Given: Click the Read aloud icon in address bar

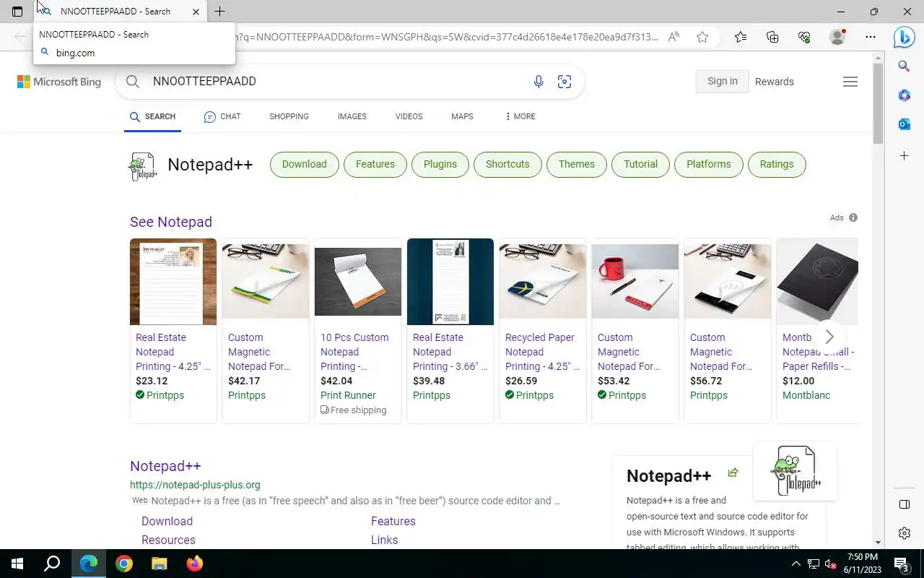Looking at the screenshot, I should pyautogui.click(x=674, y=37).
